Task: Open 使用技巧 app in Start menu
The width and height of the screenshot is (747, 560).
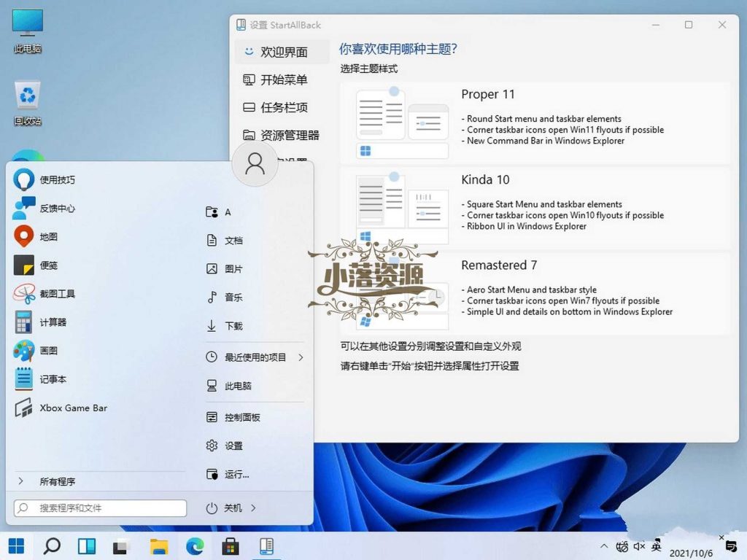Action: click(45, 180)
